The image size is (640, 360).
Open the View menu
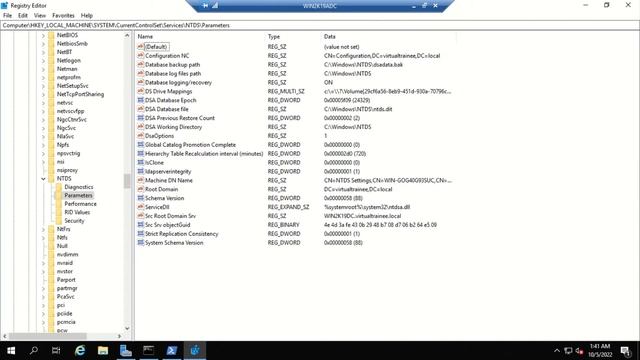click(40, 16)
